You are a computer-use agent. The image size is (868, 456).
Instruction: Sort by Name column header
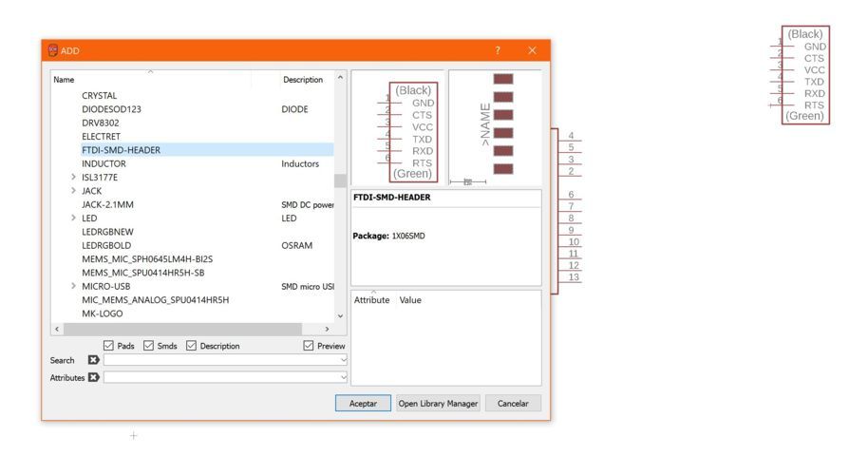[x=64, y=80]
